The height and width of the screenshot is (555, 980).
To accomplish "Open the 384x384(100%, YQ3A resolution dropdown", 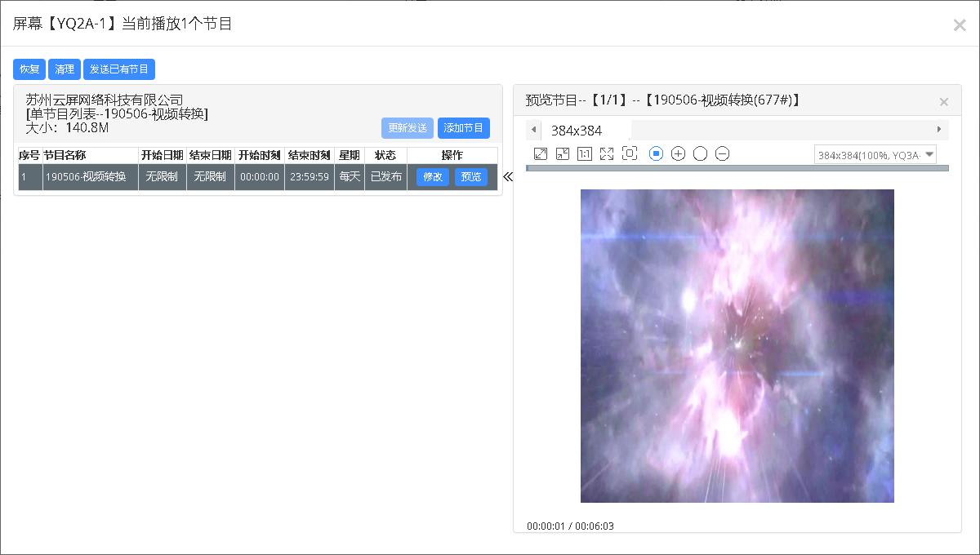I will point(875,154).
